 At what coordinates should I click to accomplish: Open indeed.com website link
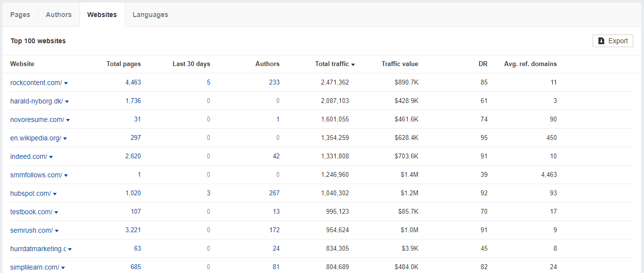pyautogui.click(x=29, y=156)
